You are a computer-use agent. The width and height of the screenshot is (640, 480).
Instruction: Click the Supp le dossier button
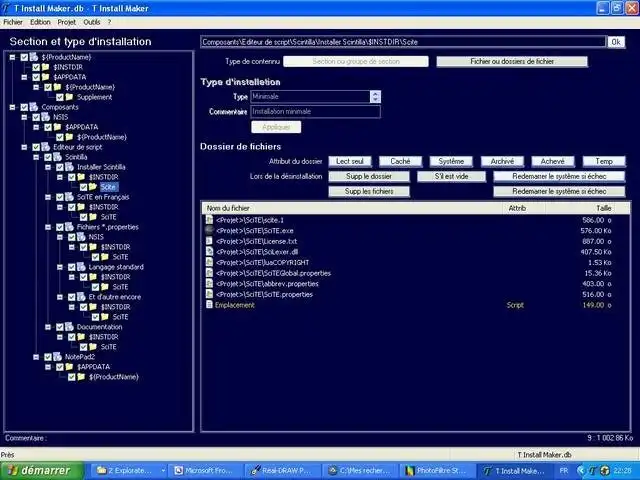click(369, 176)
